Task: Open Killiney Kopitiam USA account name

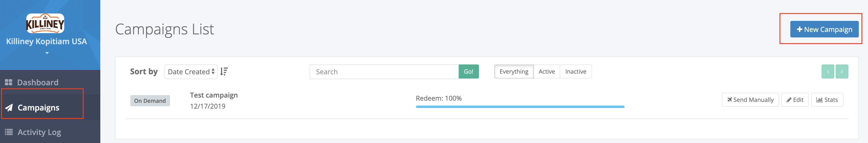Action: [x=46, y=41]
